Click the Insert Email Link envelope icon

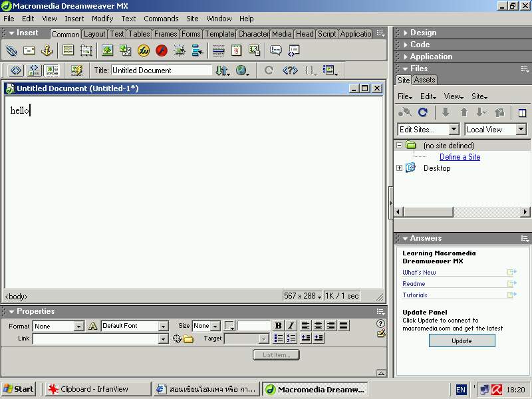pos(29,51)
